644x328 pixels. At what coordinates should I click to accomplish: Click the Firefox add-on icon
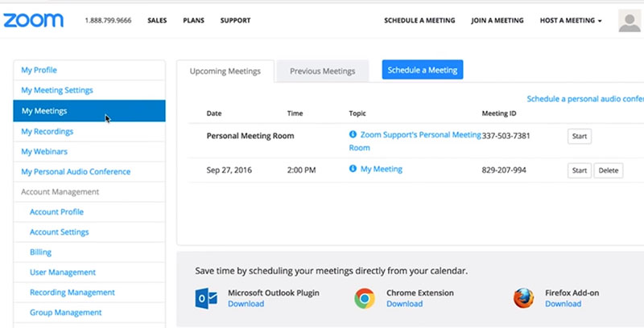(523, 298)
